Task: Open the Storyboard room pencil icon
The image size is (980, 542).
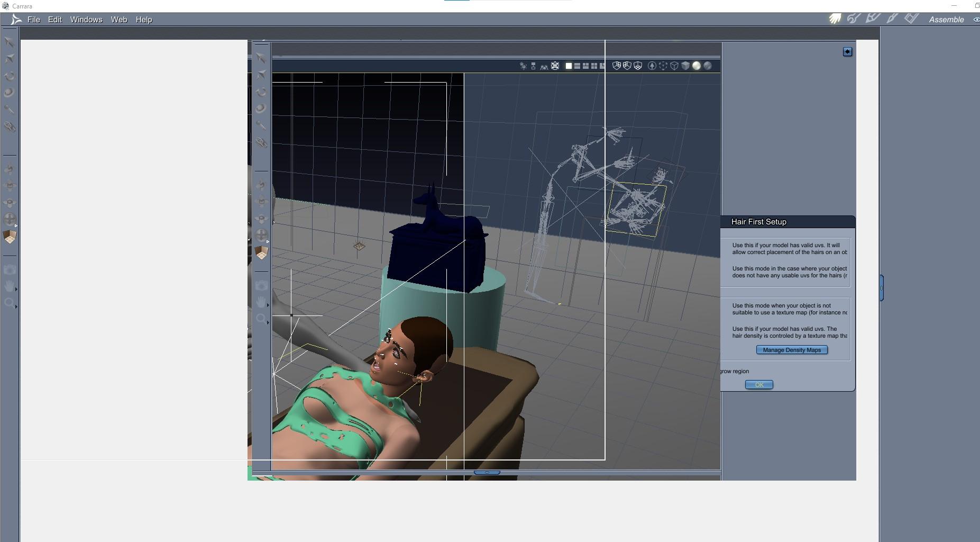Action: [873, 19]
